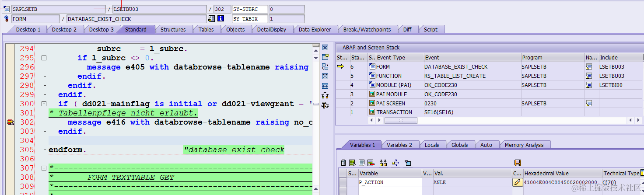Click the horizontal maximize tool icon
The height and width of the screenshot is (195, 644).
click(x=325, y=86)
